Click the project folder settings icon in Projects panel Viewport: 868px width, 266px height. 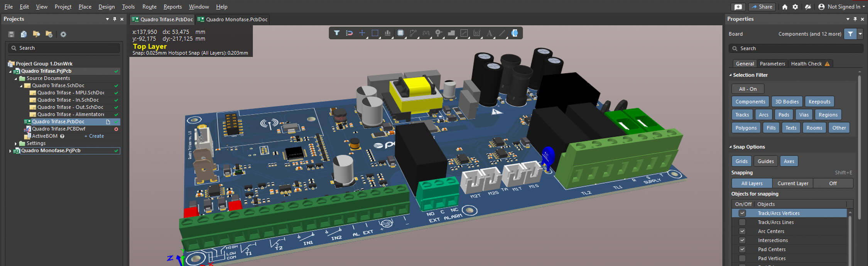coord(49,34)
